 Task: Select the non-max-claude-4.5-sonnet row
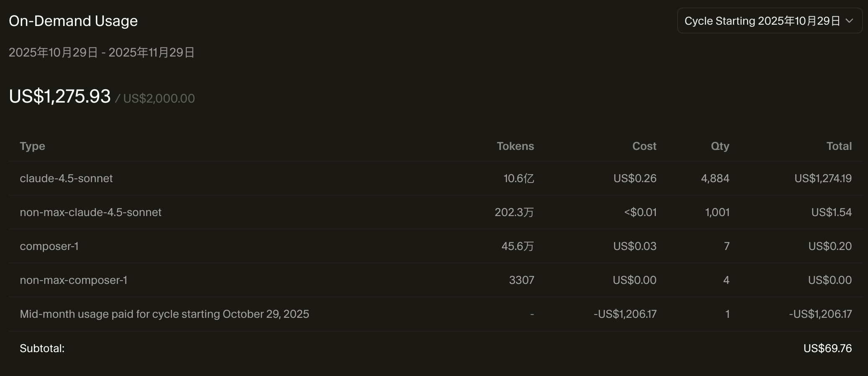[90, 212]
